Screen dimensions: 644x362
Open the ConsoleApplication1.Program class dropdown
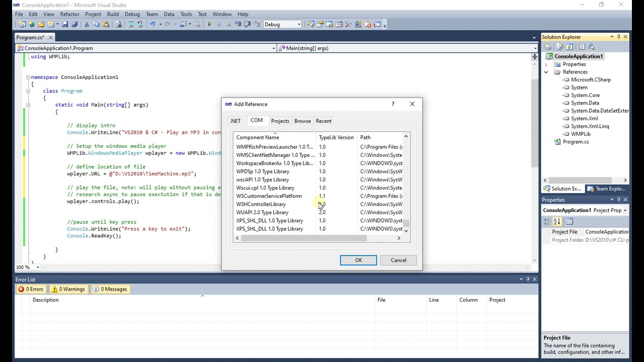point(274,48)
